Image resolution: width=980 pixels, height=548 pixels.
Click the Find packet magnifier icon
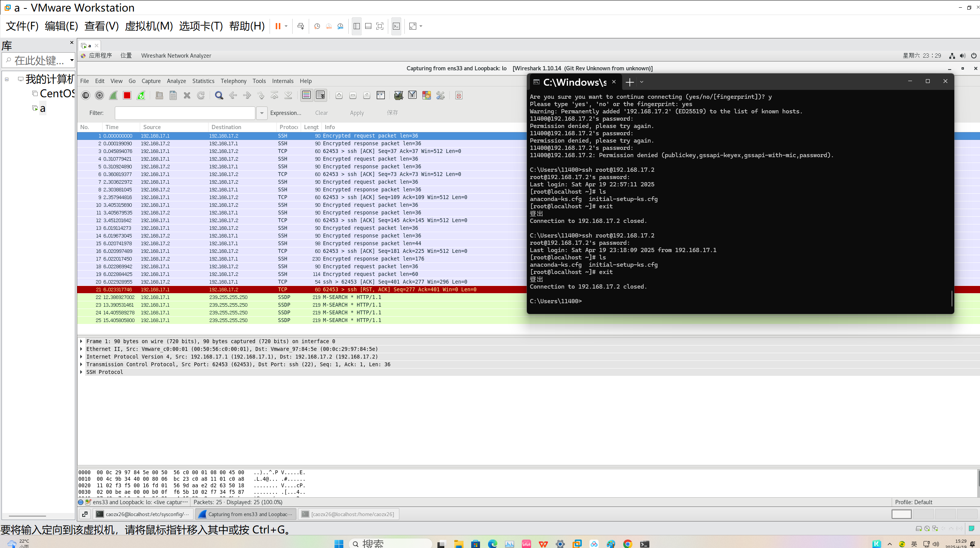click(219, 95)
